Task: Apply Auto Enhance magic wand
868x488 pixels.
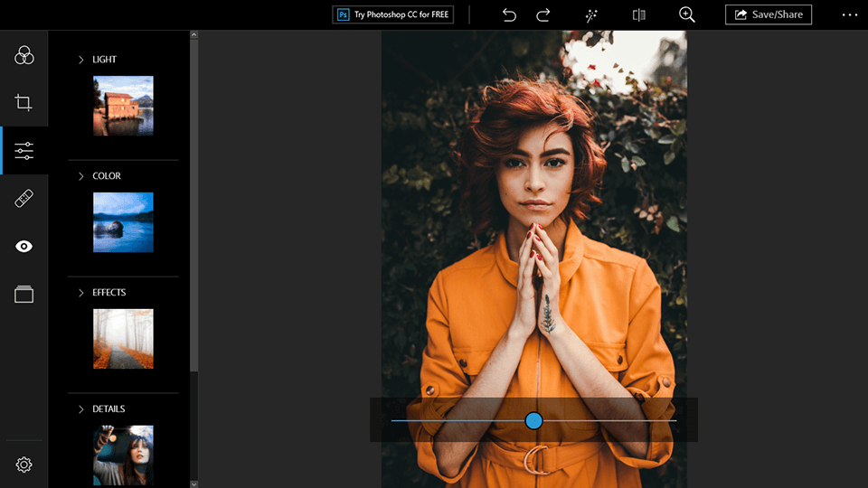Action: [x=592, y=14]
